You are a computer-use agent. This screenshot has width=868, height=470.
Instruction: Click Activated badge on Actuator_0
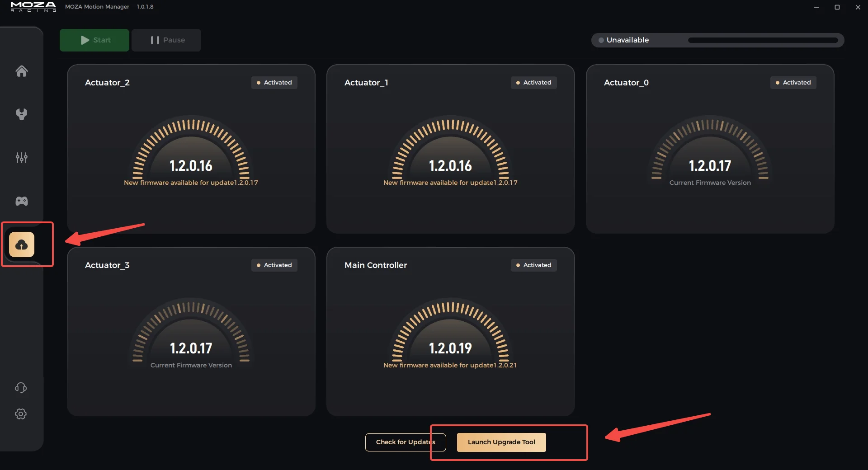coord(793,83)
